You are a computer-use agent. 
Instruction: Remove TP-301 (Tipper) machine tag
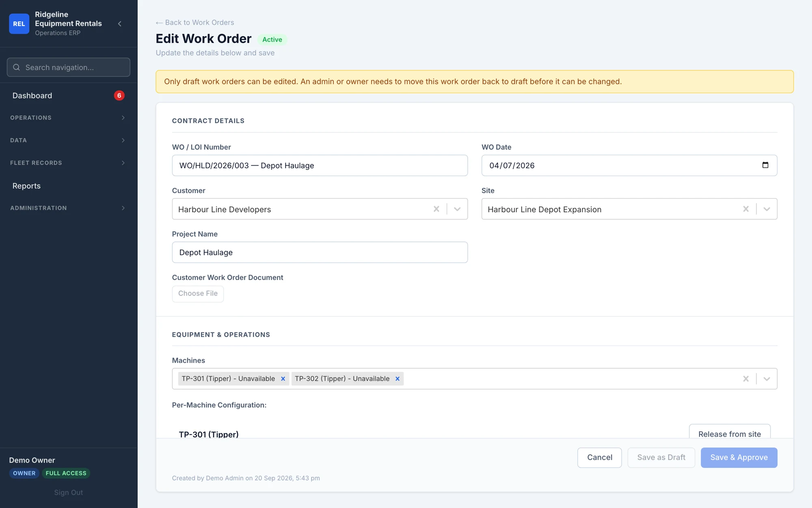(x=283, y=379)
